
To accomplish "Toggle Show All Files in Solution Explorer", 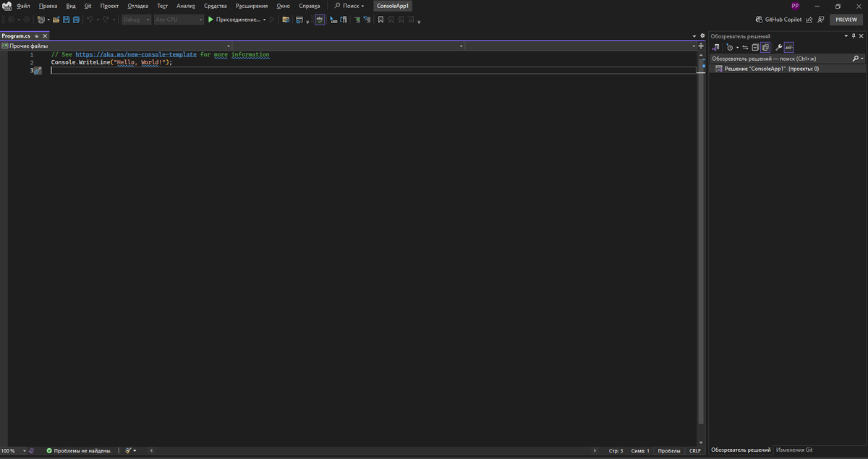I will [x=765, y=48].
